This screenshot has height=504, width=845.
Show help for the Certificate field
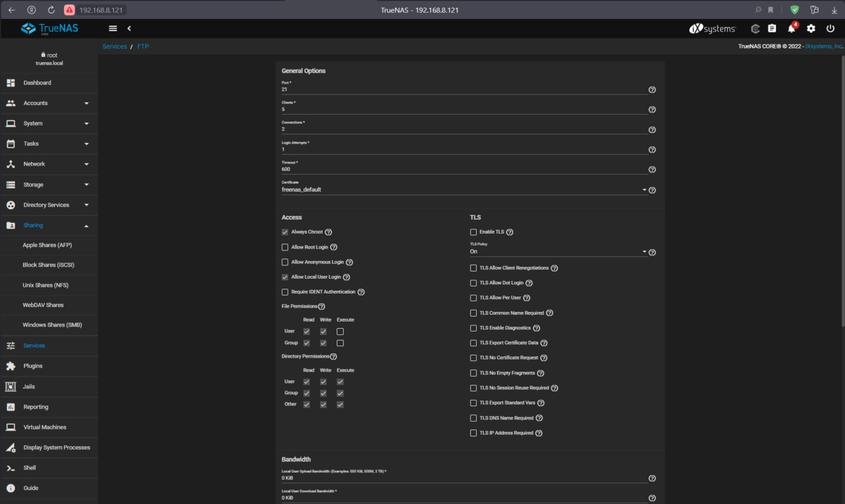click(x=652, y=190)
